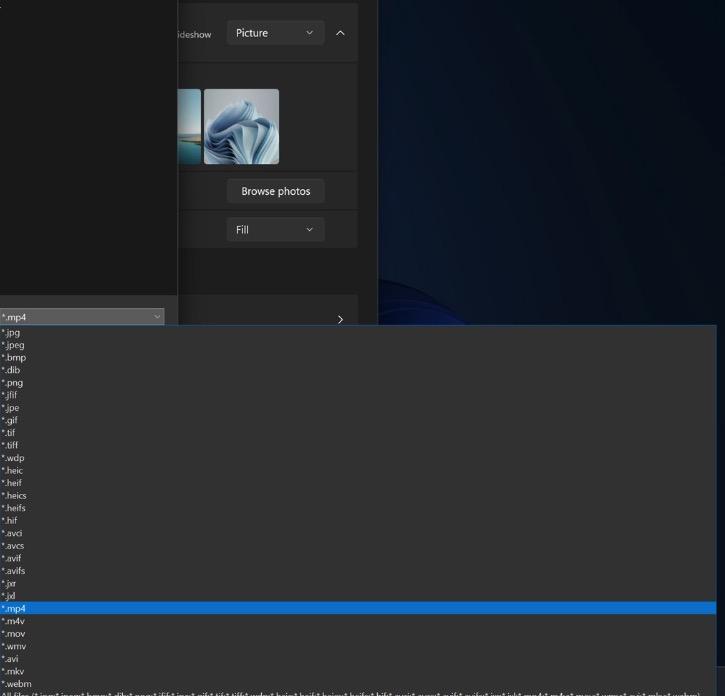
Task: Choose *.heic from the dropdown list
Action: [14, 471]
